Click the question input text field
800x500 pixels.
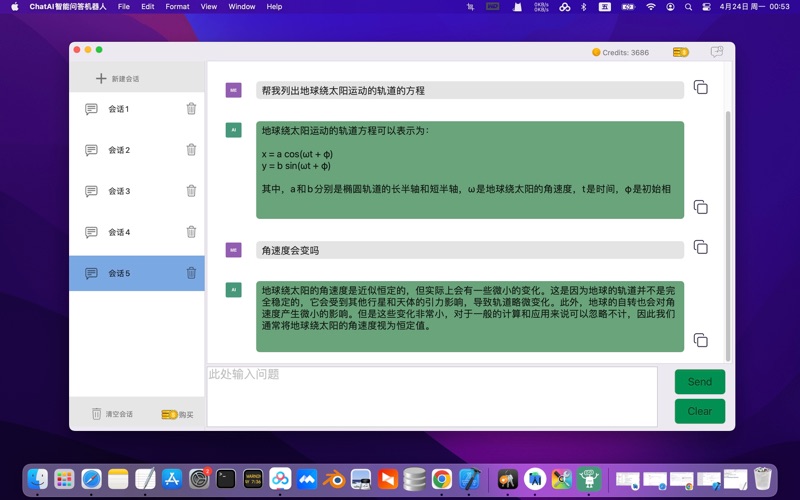432,396
